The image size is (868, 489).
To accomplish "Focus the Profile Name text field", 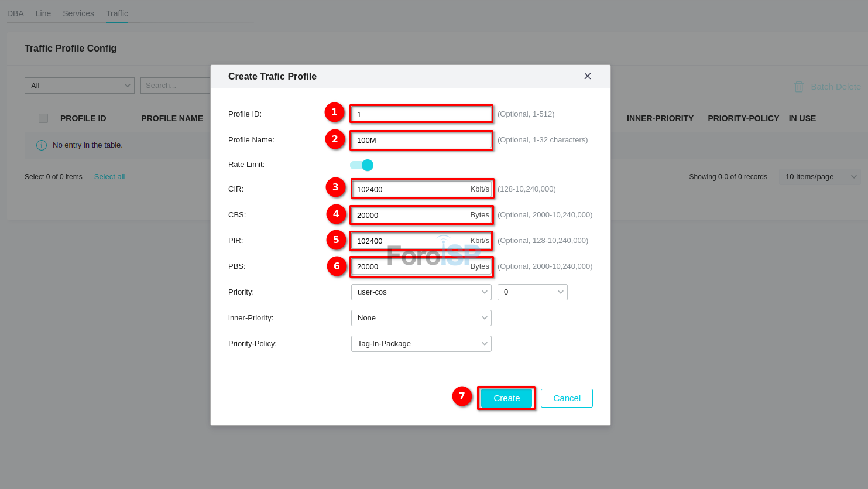I will pos(421,140).
